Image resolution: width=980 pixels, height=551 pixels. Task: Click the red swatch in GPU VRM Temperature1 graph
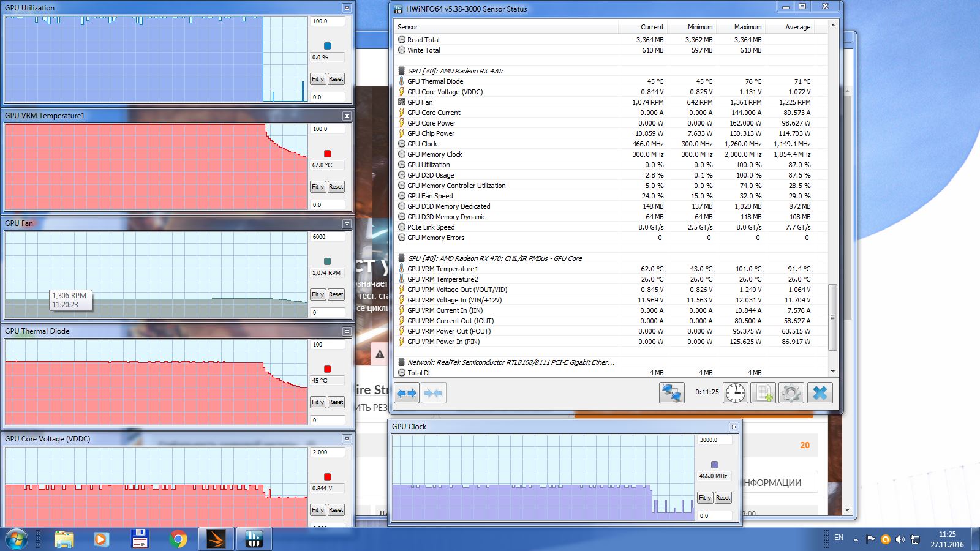click(x=327, y=154)
